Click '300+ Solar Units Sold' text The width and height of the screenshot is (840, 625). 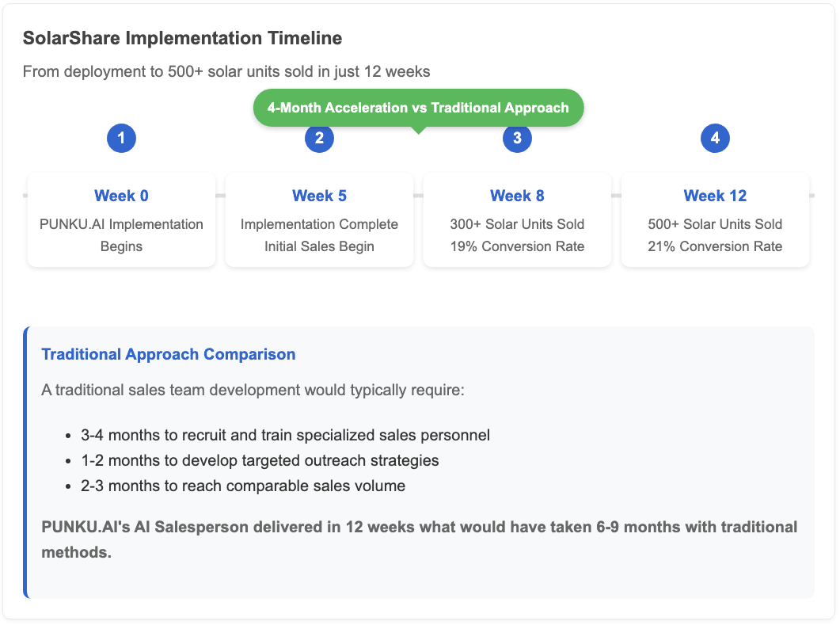tap(517, 224)
